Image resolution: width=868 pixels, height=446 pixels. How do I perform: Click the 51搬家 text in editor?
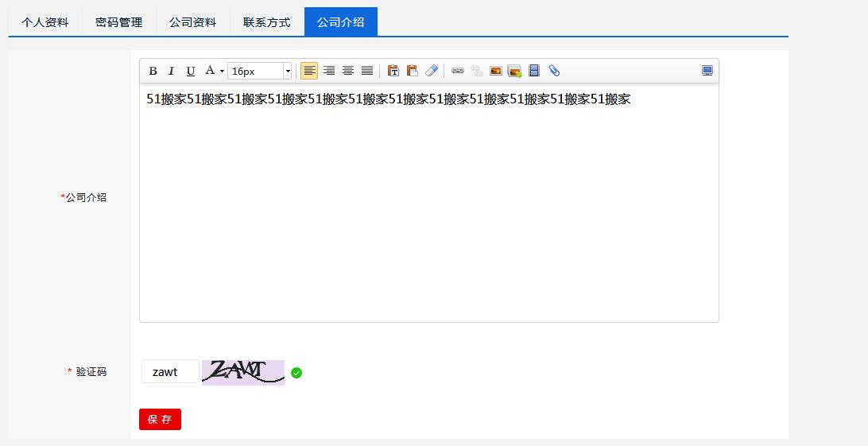tap(388, 99)
